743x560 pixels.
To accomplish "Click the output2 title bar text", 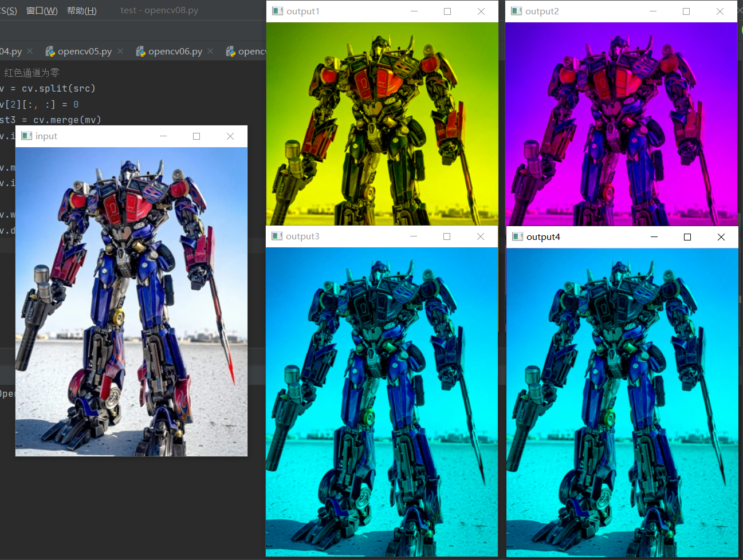I will pyautogui.click(x=542, y=11).
